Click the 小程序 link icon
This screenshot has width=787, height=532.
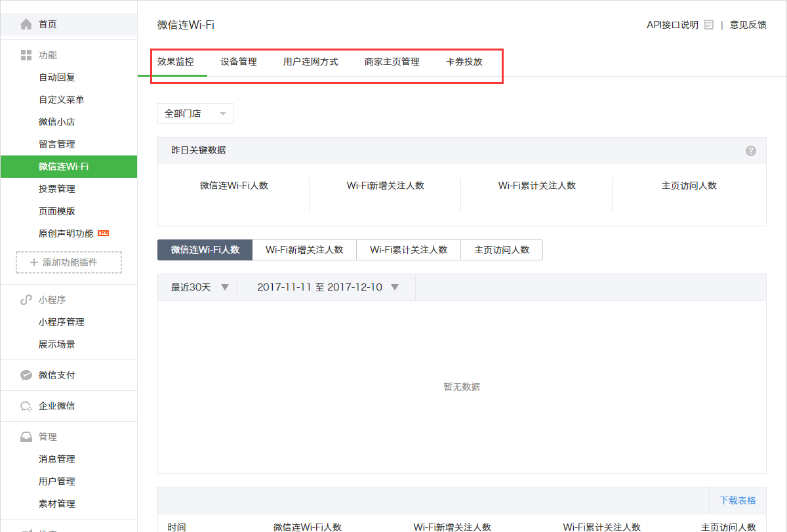point(26,300)
